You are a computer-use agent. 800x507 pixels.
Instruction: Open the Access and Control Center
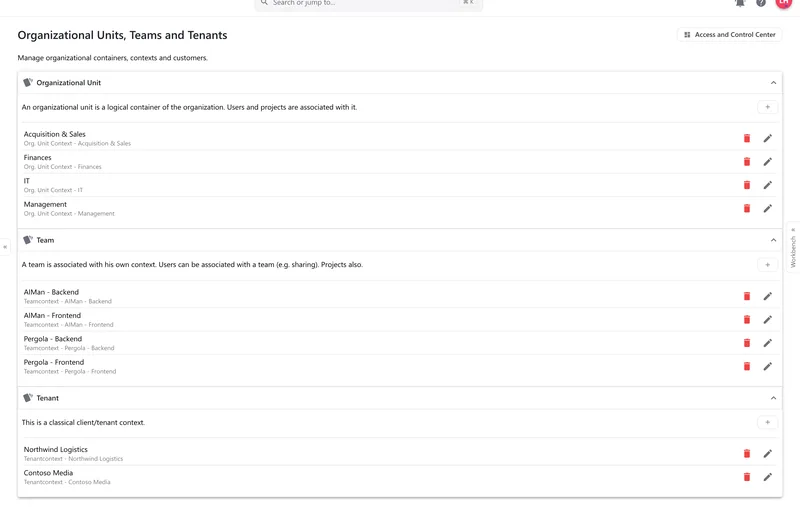click(730, 35)
